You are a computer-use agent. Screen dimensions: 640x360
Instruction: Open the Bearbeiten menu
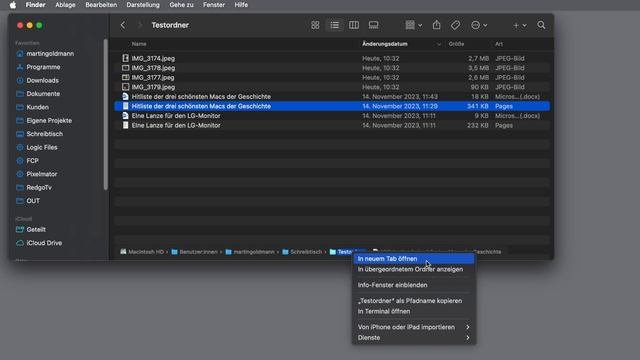tap(101, 5)
